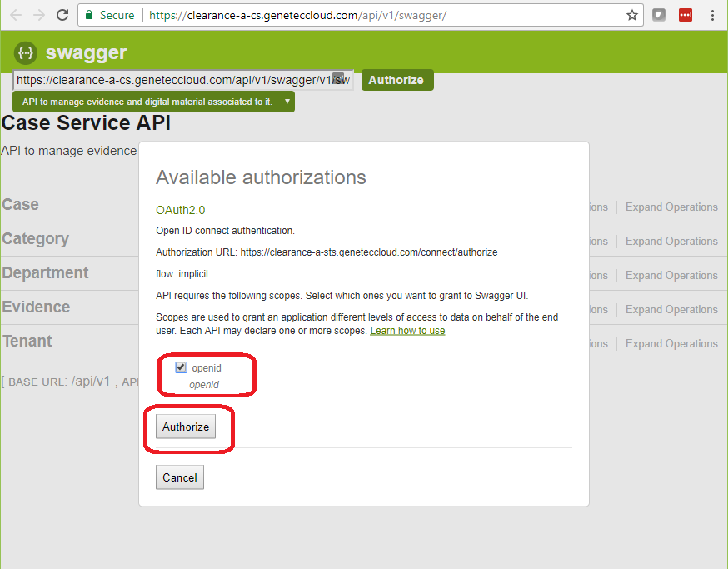Click the green Secure padlock icon

(89, 15)
